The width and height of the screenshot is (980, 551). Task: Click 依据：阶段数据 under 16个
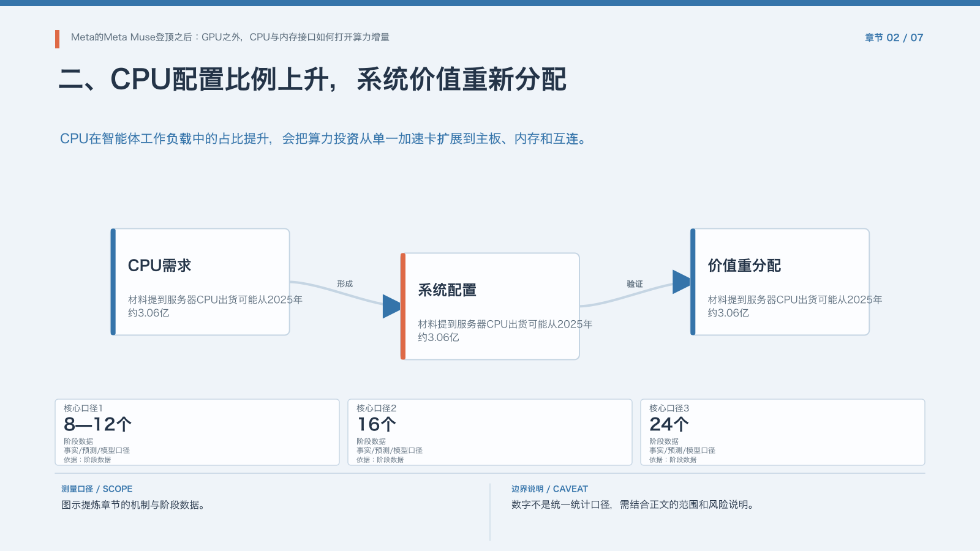pos(380,460)
